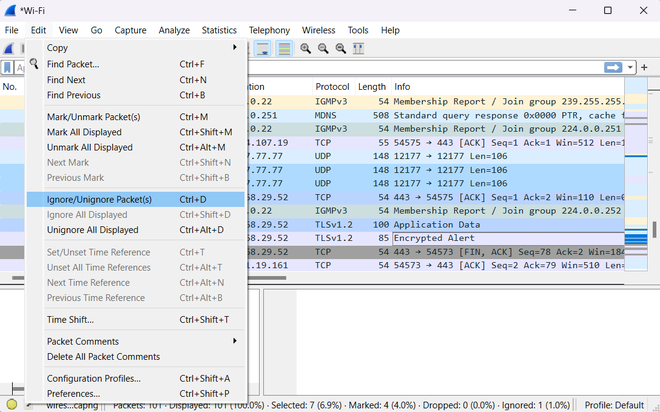Click the plus icon to add filter button

pyautogui.click(x=644, y=67)
